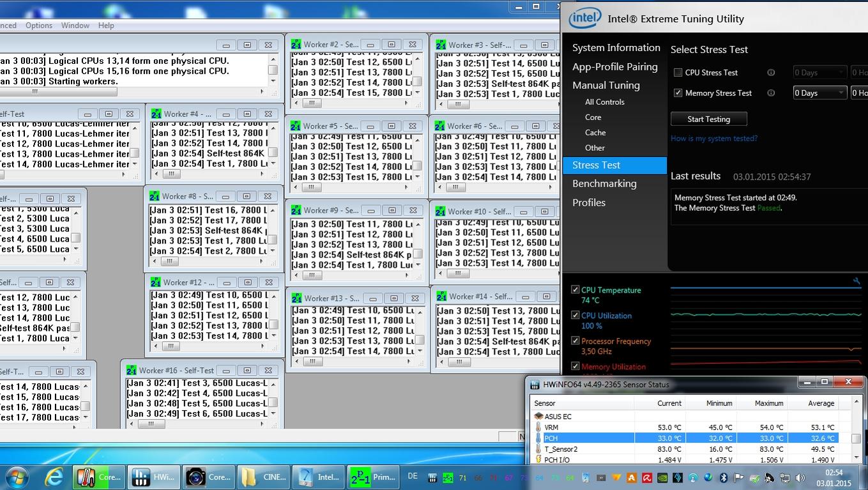Click the Prime95 Worker #4 window icon
868x490 pixels.
[x=156, y=114]
